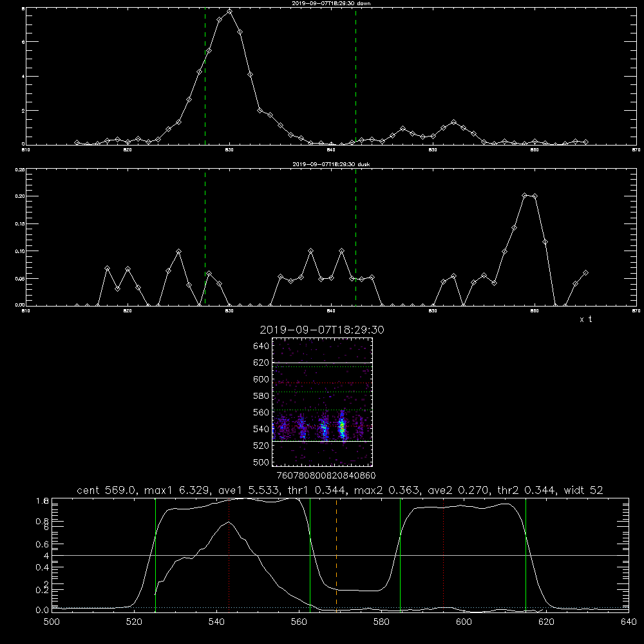
Task: Click the '600' x-axis label of the bottom plot
Action: [464, 622]
